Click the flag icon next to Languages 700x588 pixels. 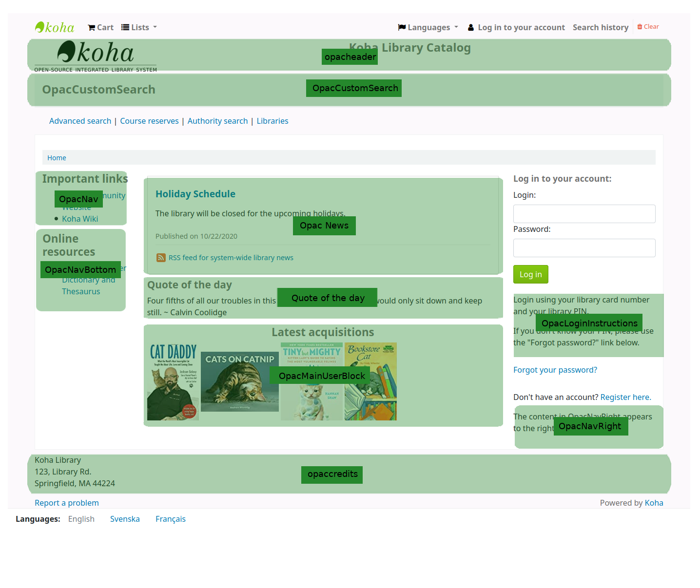pyautogui.click(x=402, y=27)
